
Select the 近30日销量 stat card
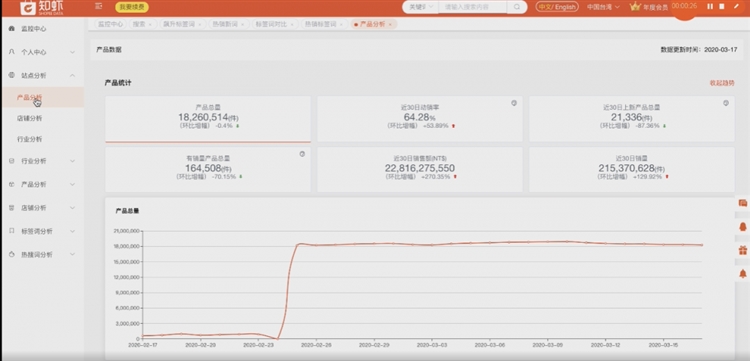coord(631,169)
